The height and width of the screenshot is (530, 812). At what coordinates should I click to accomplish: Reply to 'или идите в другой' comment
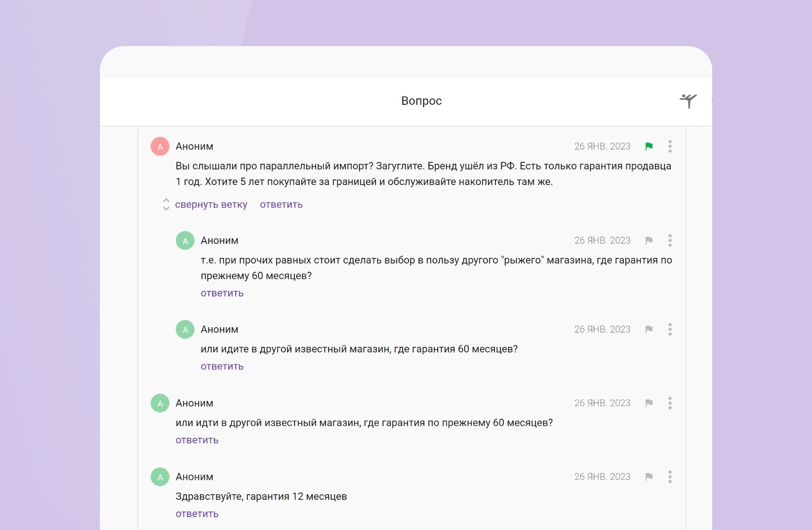point(222,366)
